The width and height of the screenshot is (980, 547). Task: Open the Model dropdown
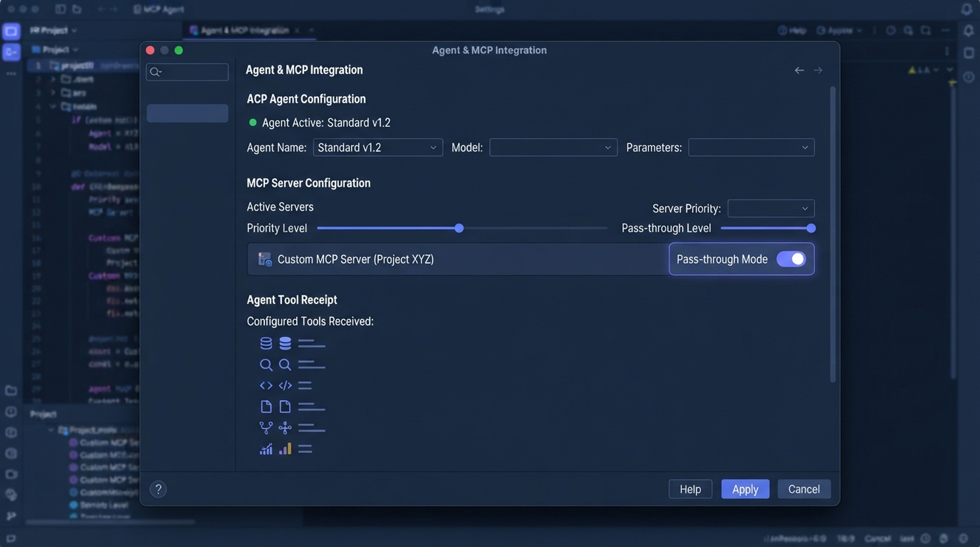pyautogui.click(x=553, y=148)
